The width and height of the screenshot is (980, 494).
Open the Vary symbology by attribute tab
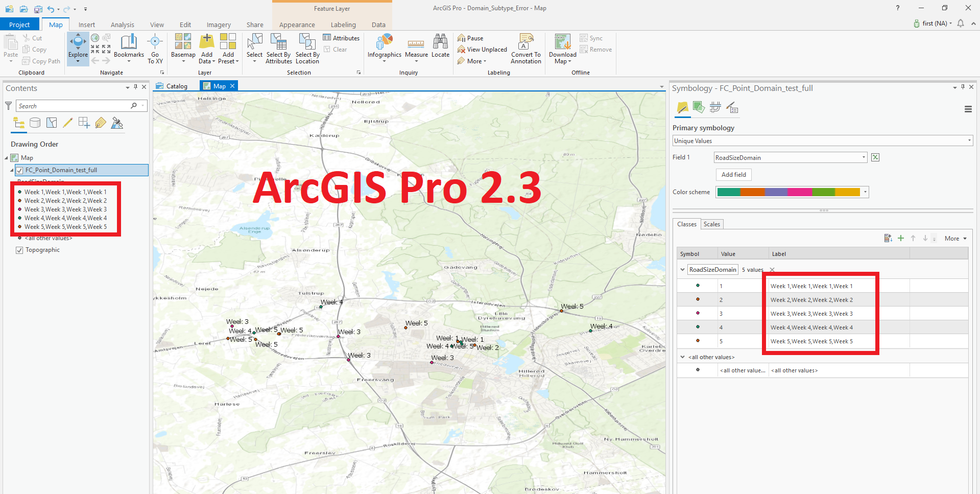[699, 107]
